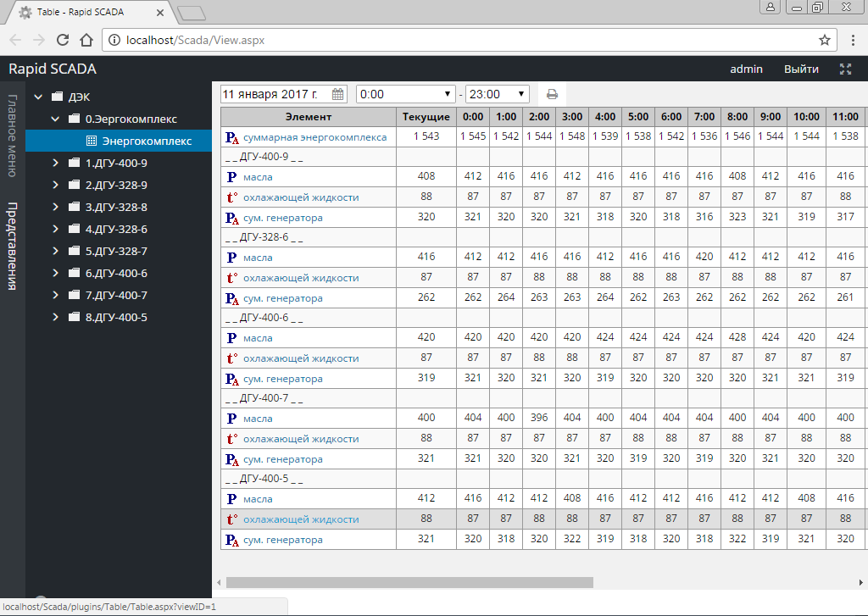
Task: Bookmark this page with star icon
Action: pos(824,40)
